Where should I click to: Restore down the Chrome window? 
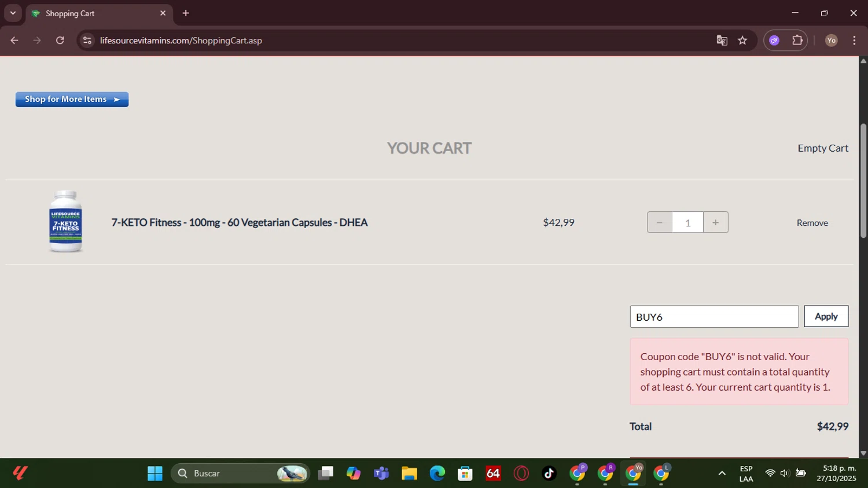pos(824,13)
